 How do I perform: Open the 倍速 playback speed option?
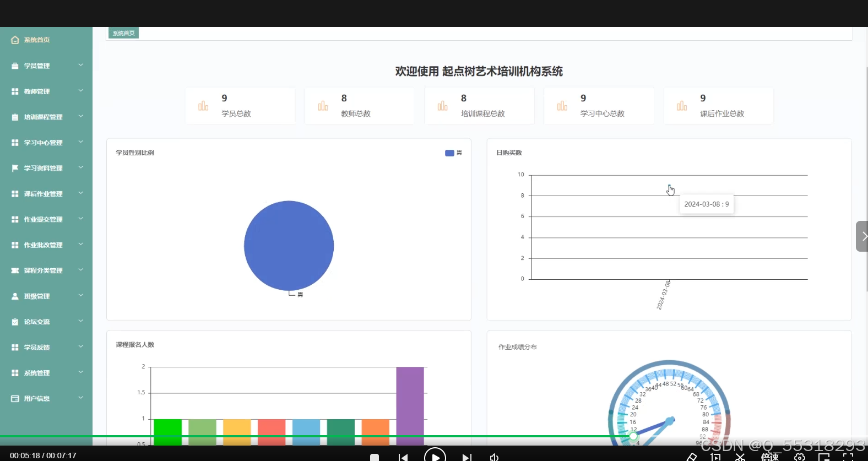[770, 457]
